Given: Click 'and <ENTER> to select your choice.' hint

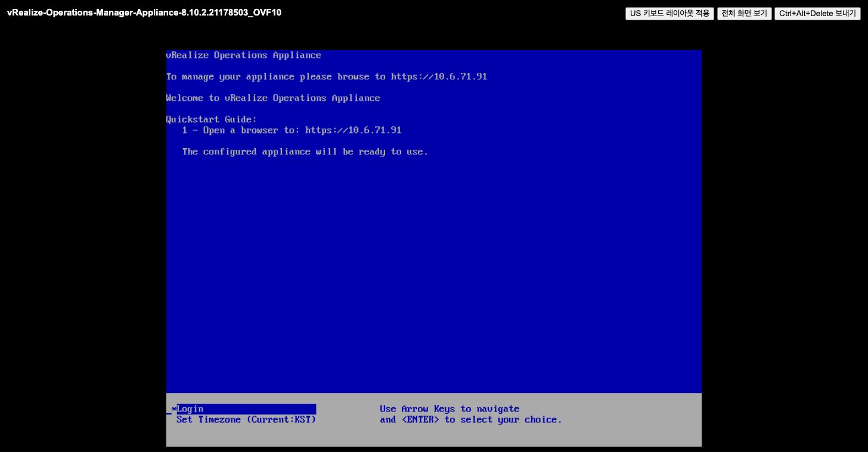Looking at the screenshot, I should pyautogui.click(x=471, y=420).
